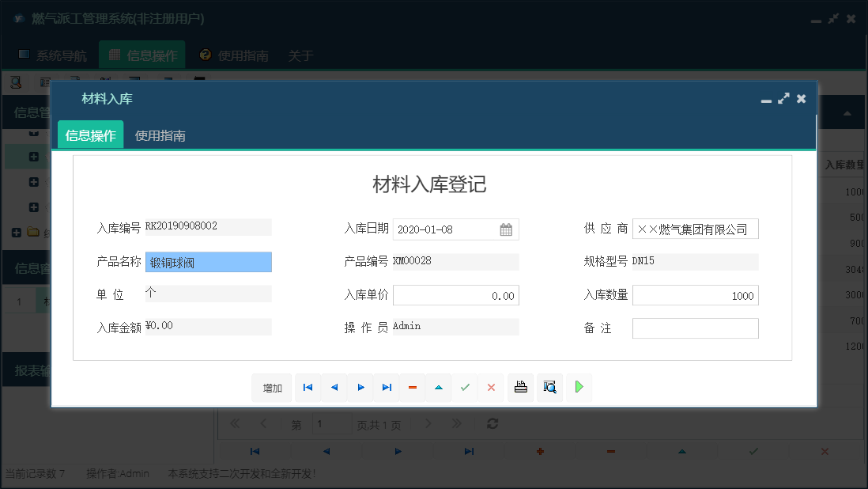This screenshot has height=489, width=868.
Task: Add a row with the red plus in bottom navigator
Action: [x=540, y=451]
